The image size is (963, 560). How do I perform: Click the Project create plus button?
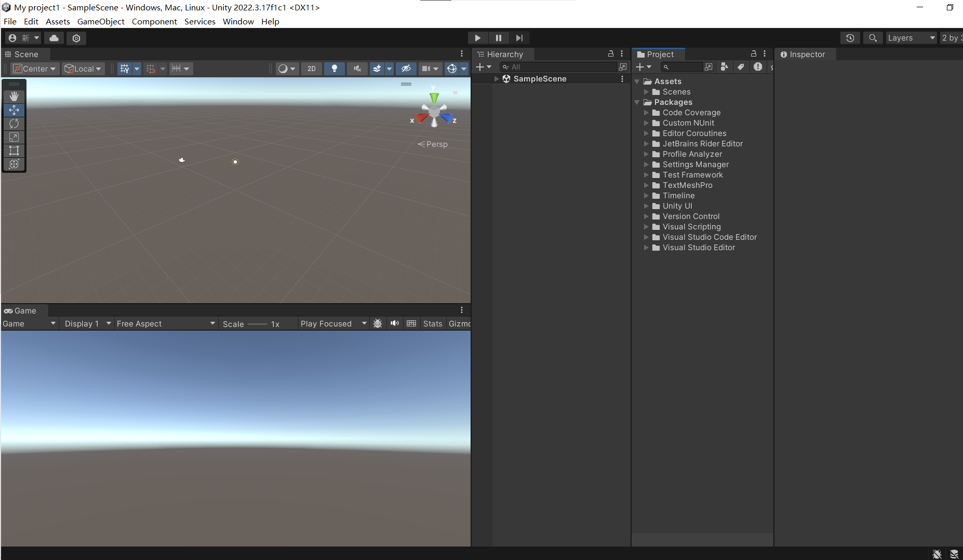click(643, 67)
